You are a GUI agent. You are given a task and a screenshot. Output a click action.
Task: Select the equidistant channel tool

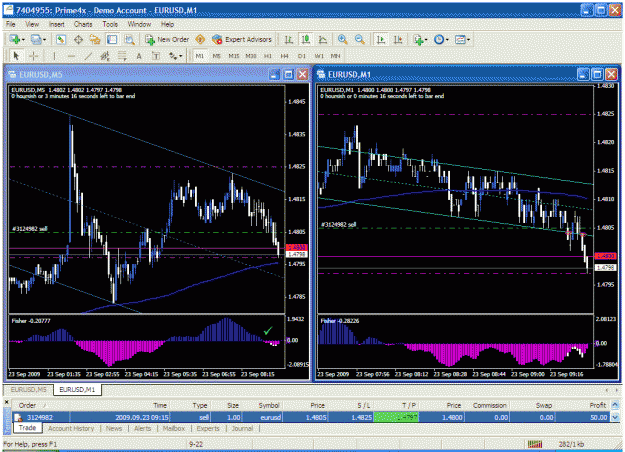click(105, 56)
